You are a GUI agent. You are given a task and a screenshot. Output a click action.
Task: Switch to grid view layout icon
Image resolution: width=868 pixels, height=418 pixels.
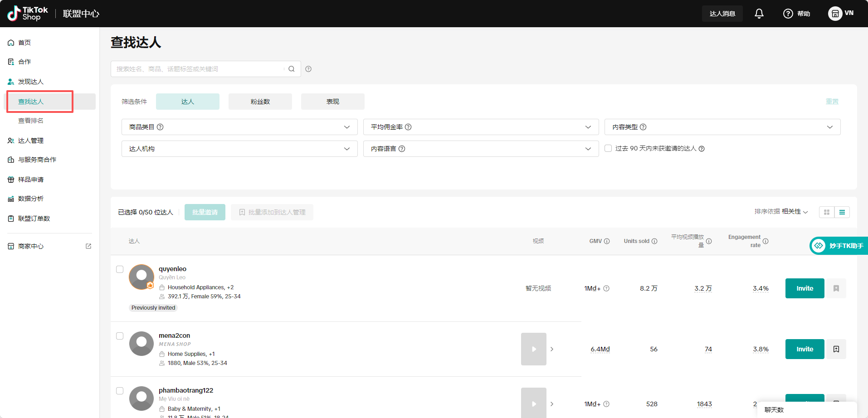(x=827, y=212)
